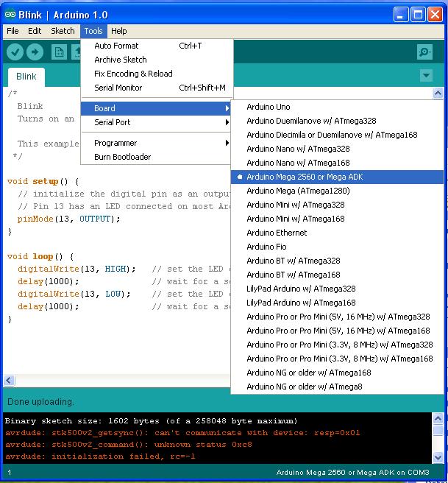Select Arduino Mini w/ ATmega168 board
Screen dimensions: 448x483
click(337, 219)
